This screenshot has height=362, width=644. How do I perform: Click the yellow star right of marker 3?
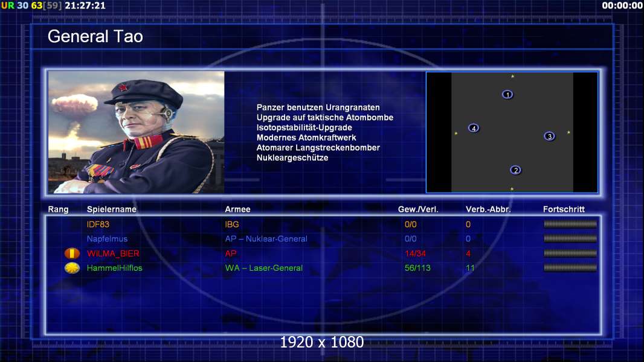click(x=568, y=132)
